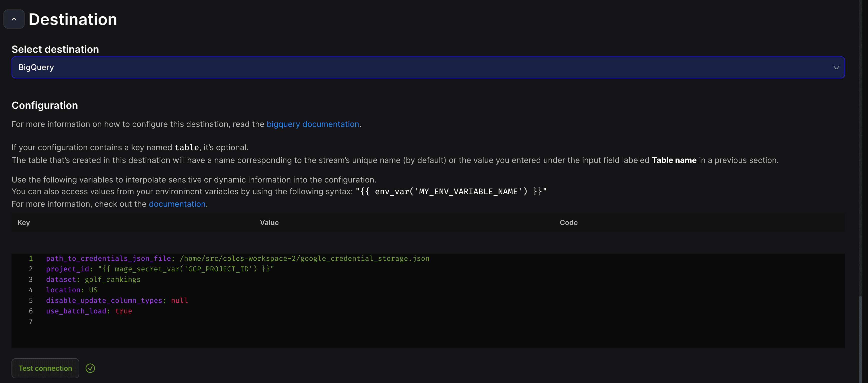Click the bold Table name text
The height and width of the screenshot is (383, 868).
point(674,160)
